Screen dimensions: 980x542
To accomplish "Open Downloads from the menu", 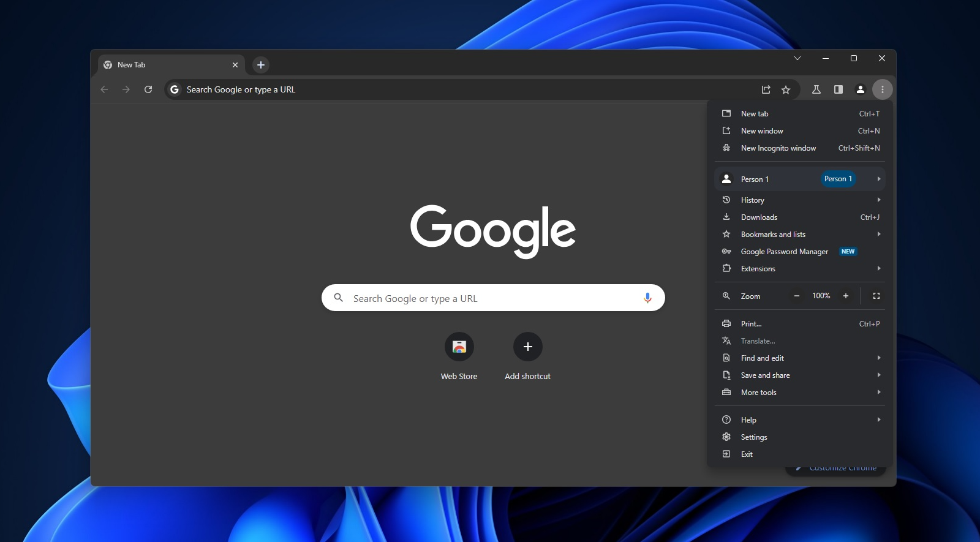I will (x=800, y=217).
